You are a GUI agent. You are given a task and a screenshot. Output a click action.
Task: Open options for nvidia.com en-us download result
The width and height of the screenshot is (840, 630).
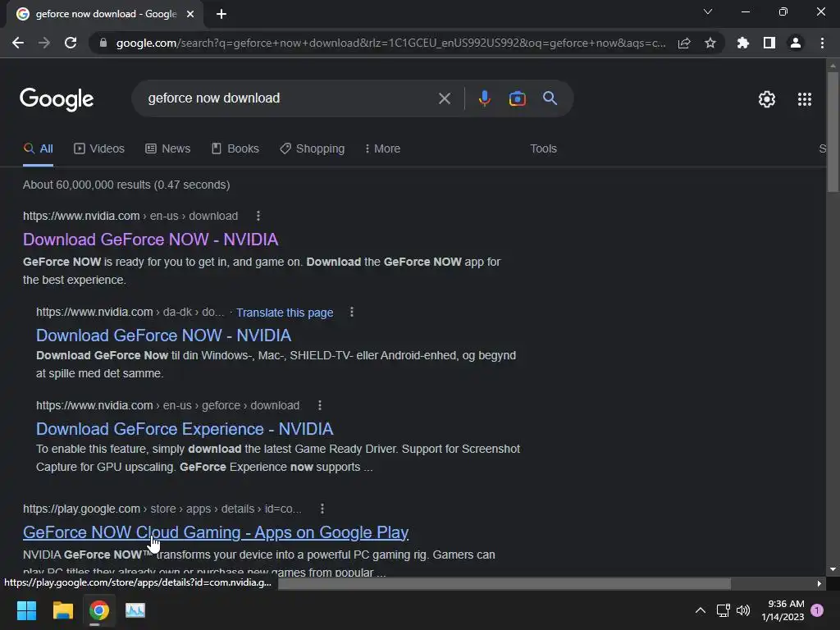click(258, 216)
